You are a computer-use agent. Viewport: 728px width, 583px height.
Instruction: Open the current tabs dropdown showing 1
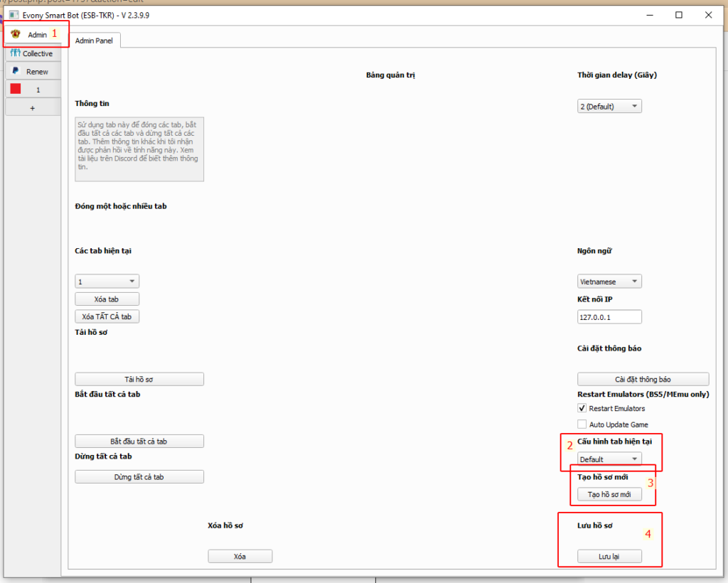click(x=107, y=282)
